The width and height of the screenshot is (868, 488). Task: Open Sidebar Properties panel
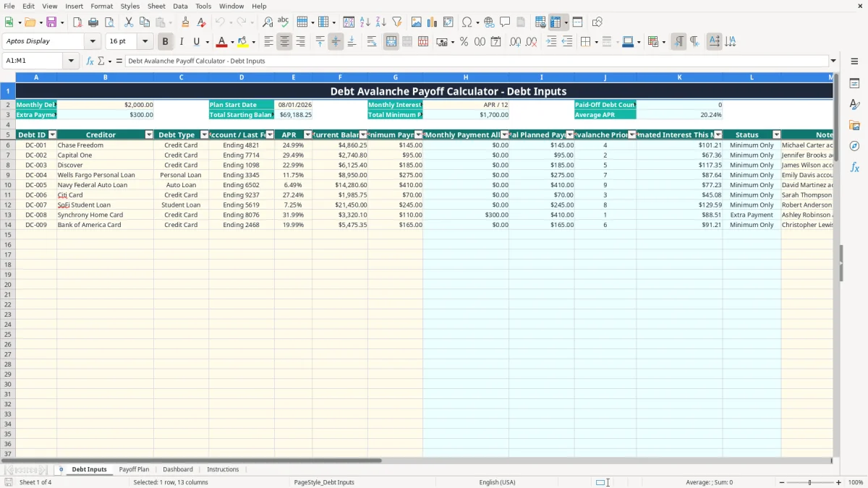854,84
